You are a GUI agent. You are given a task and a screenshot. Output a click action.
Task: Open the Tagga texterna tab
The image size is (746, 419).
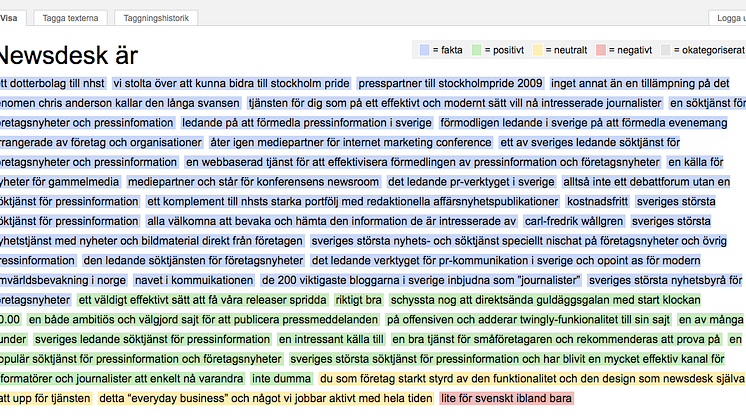70,18
